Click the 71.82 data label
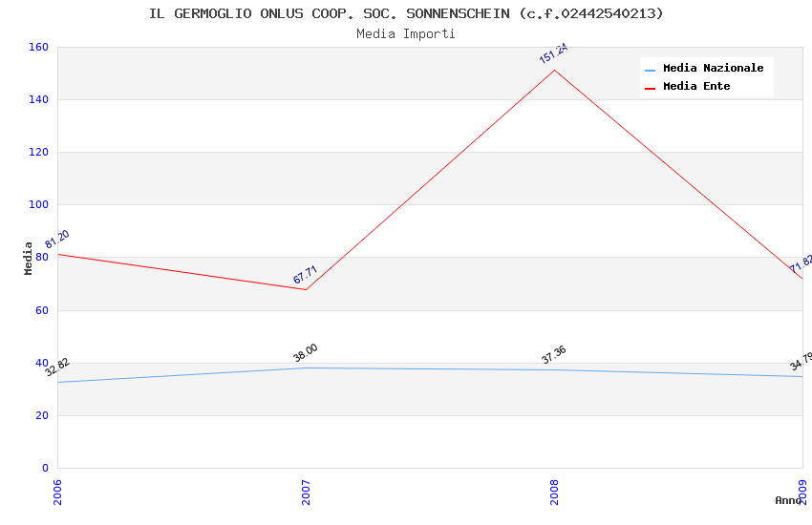 [801, 263]
